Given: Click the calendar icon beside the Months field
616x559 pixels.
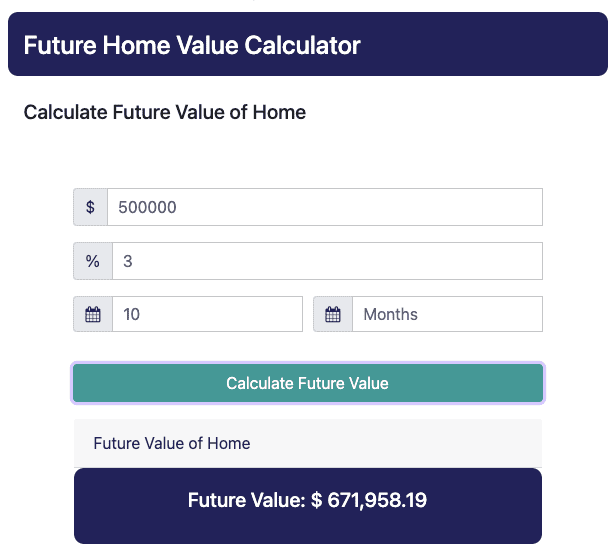Looking at the screenshot, I should click(x=333, y=314).
